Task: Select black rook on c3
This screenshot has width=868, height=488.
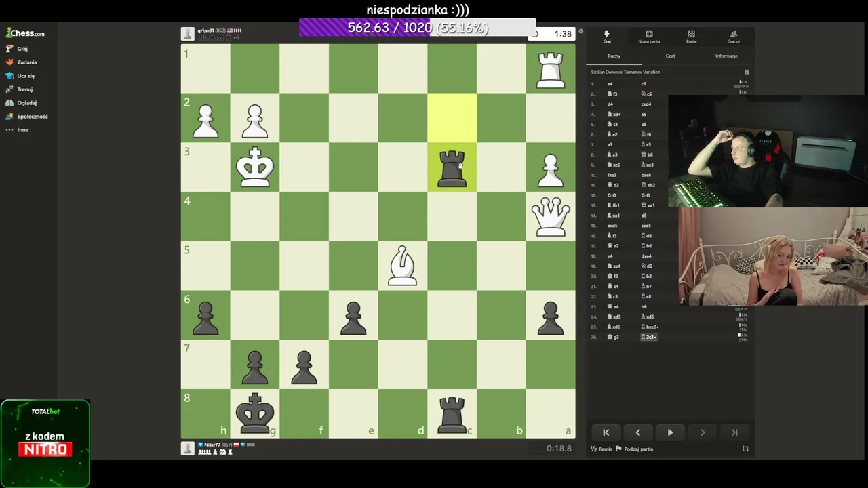Action: pyautogui.click(x=452, y=167)
